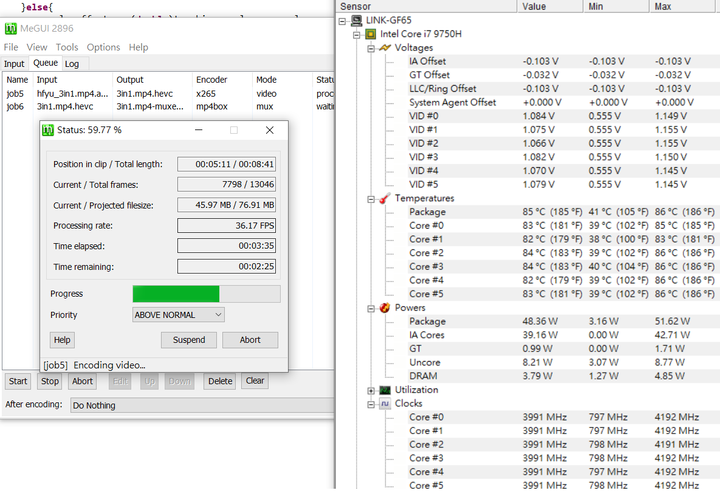Open the MeGUI Help menu
Viewport: 720px width, 493px height.
pyautogui.click(x=138, y=47)
